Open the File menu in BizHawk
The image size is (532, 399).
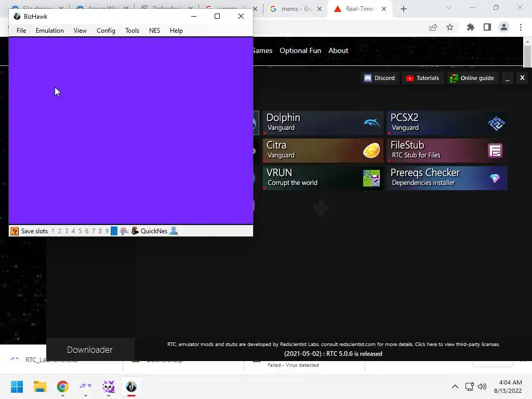click(x=21, y=31)
